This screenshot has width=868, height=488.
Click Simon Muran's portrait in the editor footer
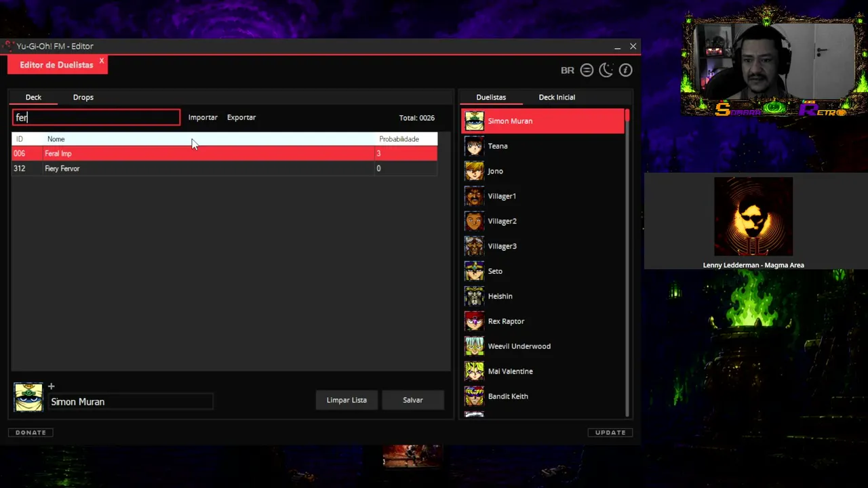28,397
